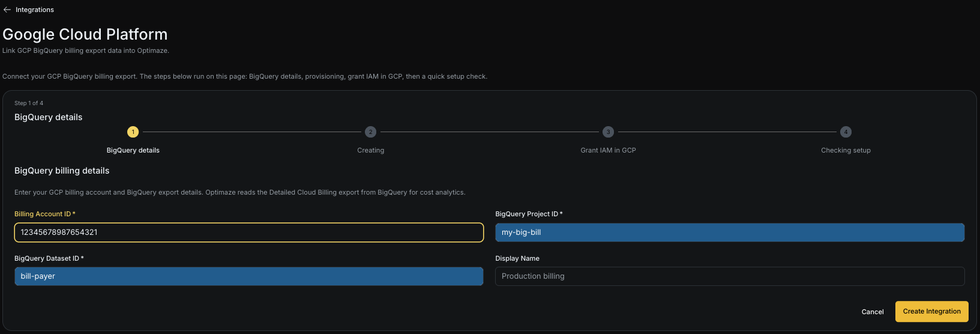
Task: Select step 4 circle for Checking setup
Action: pos(846,132)
